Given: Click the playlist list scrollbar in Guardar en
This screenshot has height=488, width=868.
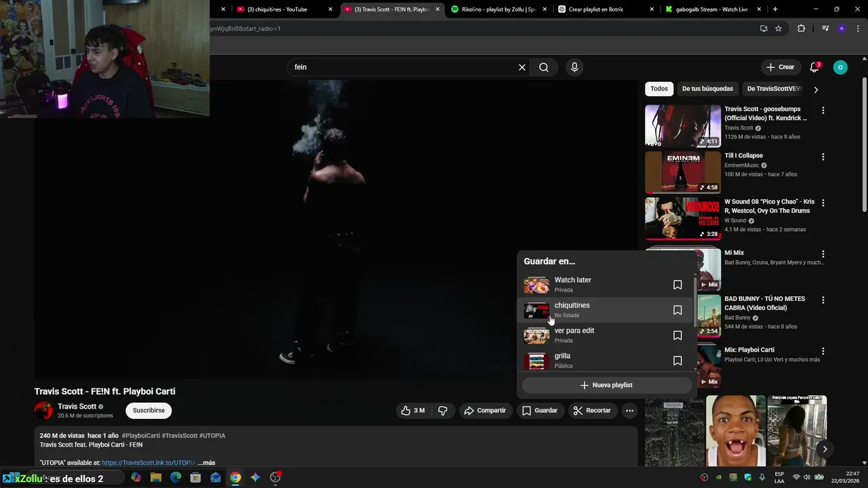Looking at the screenshot, I should (x=694, y=304).
